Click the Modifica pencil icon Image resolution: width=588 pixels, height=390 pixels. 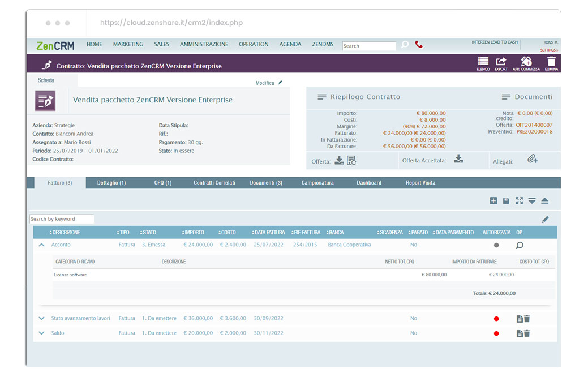[x=280, y=83]
